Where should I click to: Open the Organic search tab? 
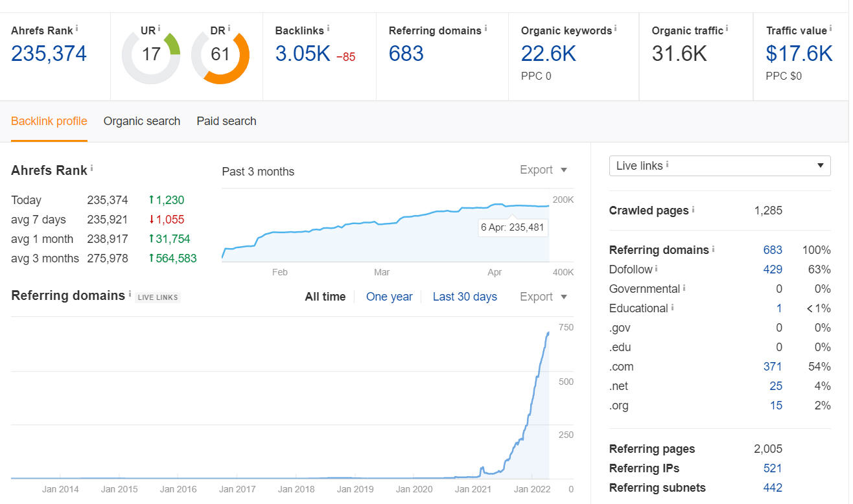142,121
